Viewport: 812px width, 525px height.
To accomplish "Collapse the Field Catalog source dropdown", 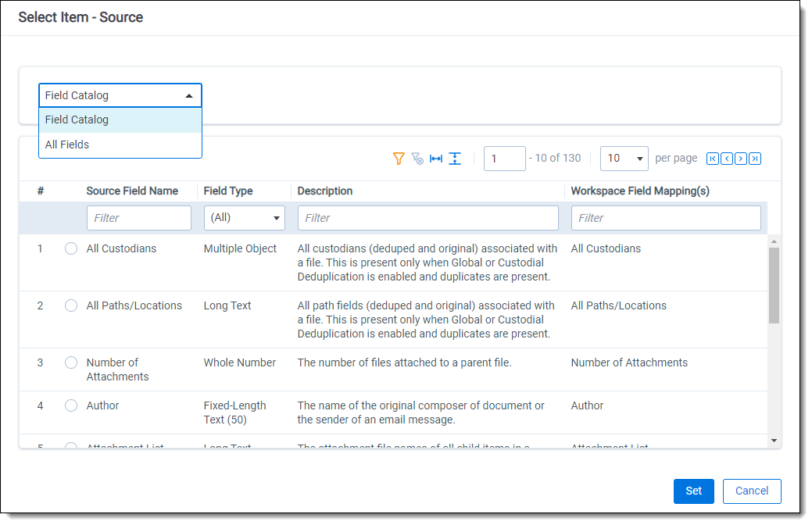I will [x=120, y=95].
